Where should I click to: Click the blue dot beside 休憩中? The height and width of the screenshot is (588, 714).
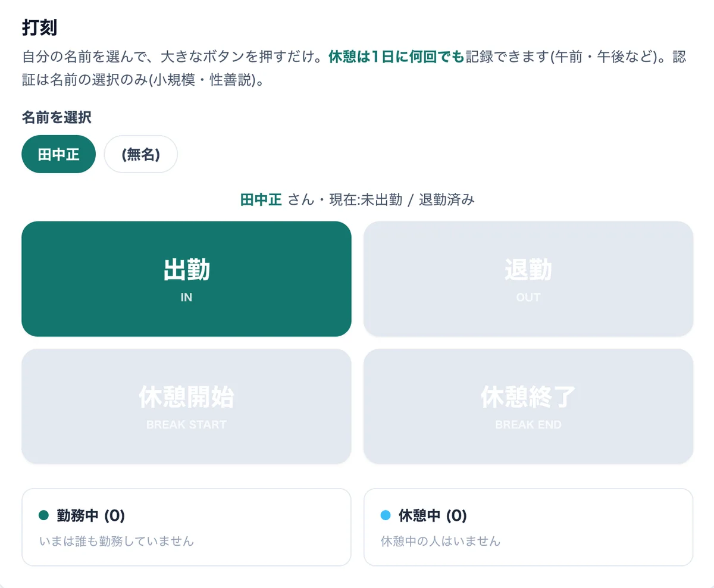(x=385, y=515)
